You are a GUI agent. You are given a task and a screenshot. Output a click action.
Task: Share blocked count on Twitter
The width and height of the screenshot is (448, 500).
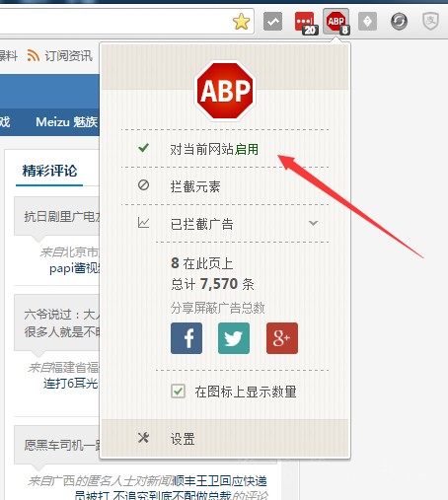(x=234, y=338)
